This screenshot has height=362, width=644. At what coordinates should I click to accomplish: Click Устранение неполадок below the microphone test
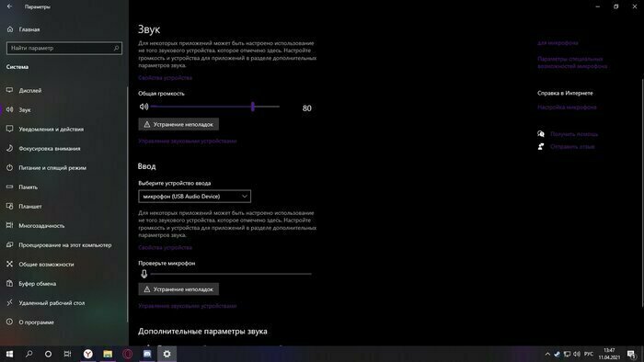[x=178, y=289]
